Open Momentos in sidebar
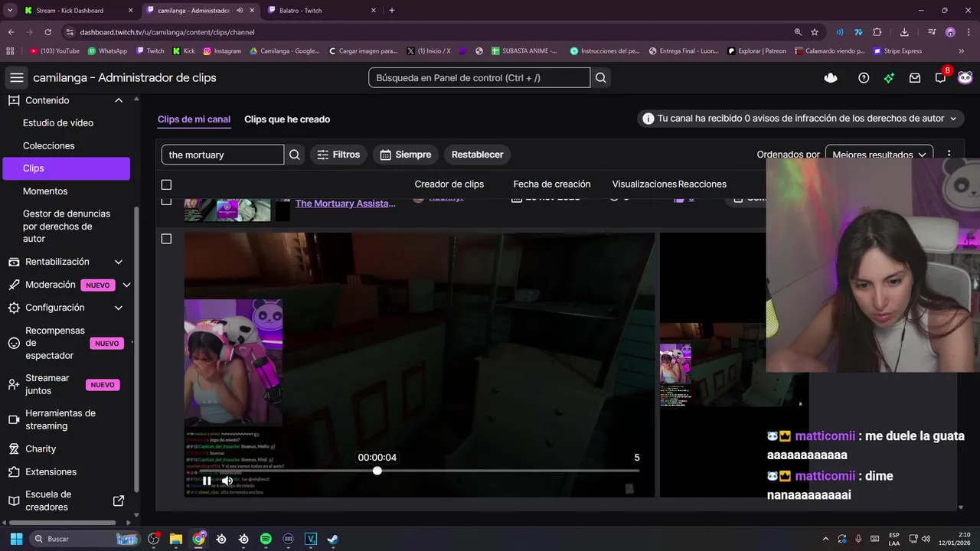The width and height of the screenshot is (980, 551). (x=45, y=191)
